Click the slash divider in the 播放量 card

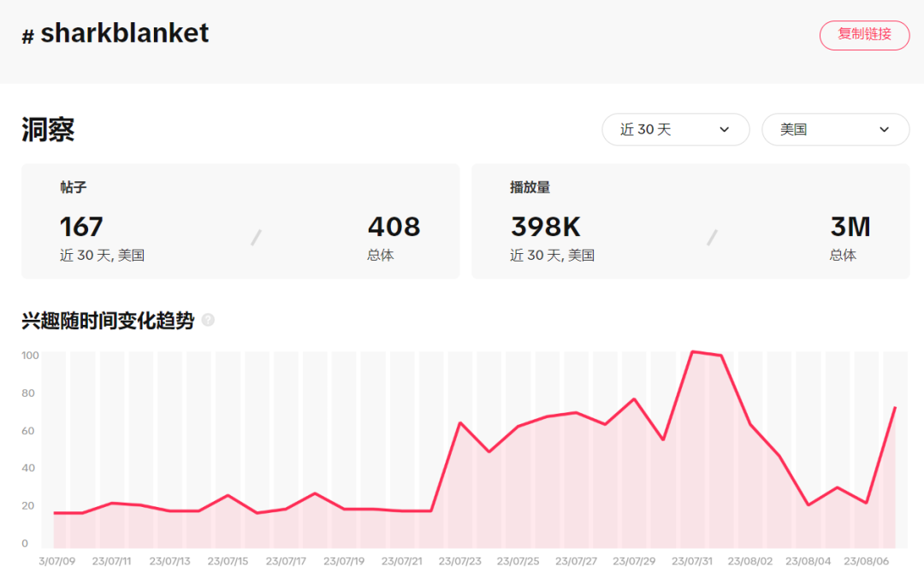(x=712, y=238)
